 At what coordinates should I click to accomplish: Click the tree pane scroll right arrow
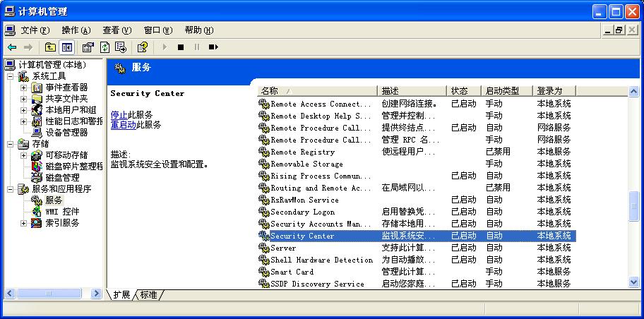click(x=97, y=293)
